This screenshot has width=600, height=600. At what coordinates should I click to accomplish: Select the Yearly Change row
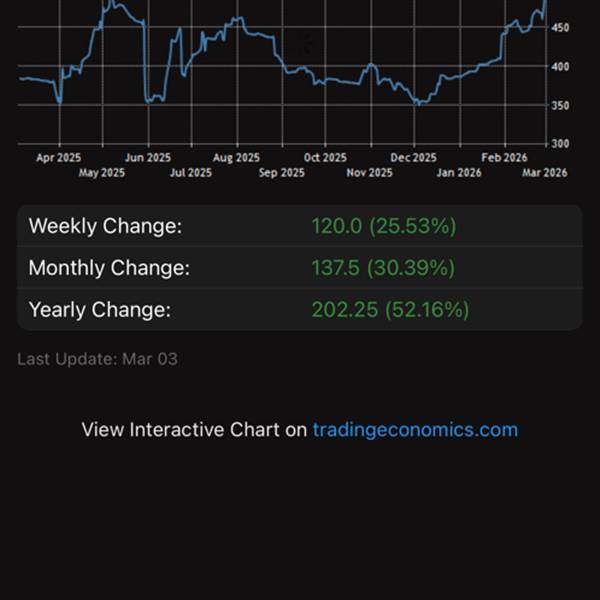[x=300, y=309]
